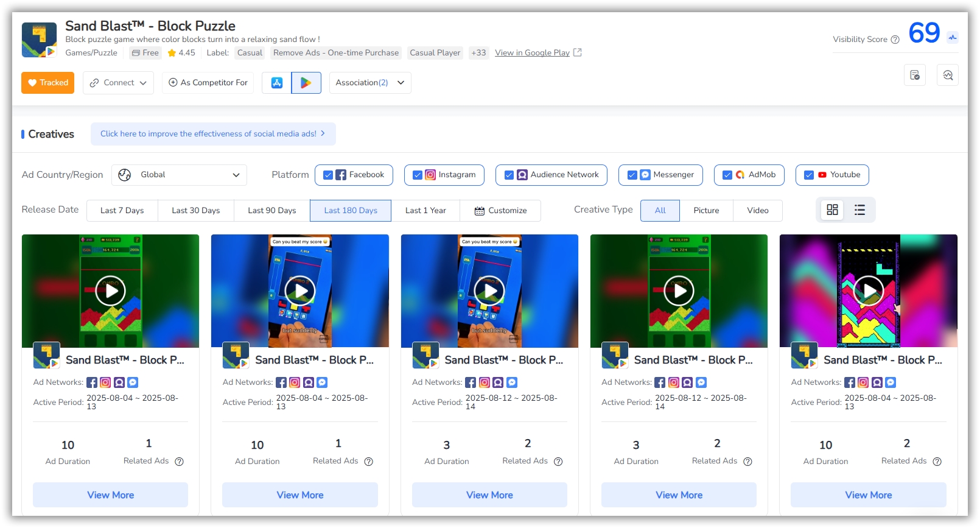Image resolution: width=980 pixels, height=528 pixels.
Task: Click app icon on fifth creative card
Action: coord(804,355)
